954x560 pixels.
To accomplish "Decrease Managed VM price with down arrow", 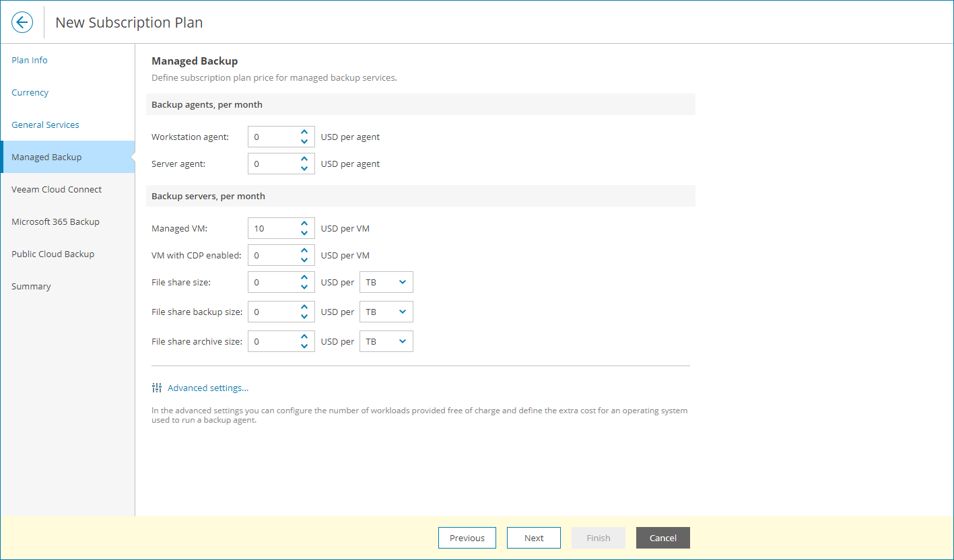I will coord(304,233).
